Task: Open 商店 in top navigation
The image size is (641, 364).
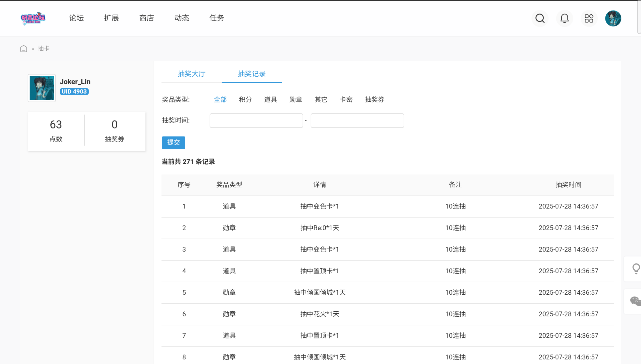Action: 147,18
